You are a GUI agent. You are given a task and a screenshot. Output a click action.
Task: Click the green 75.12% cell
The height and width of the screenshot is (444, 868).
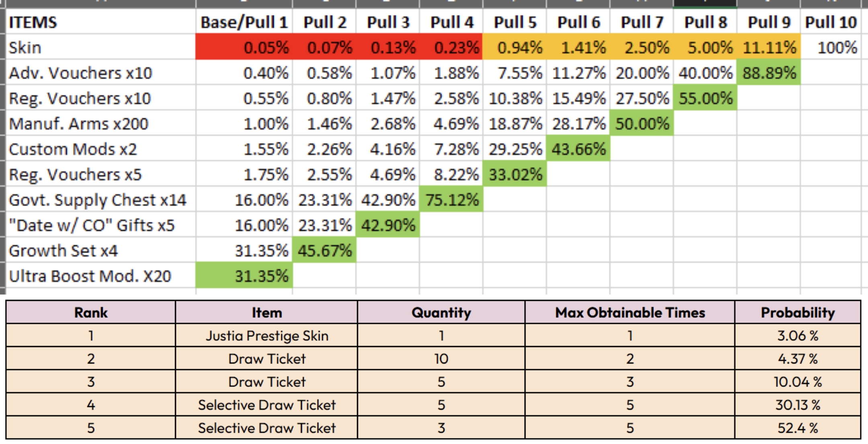click(x=451, y=199)
